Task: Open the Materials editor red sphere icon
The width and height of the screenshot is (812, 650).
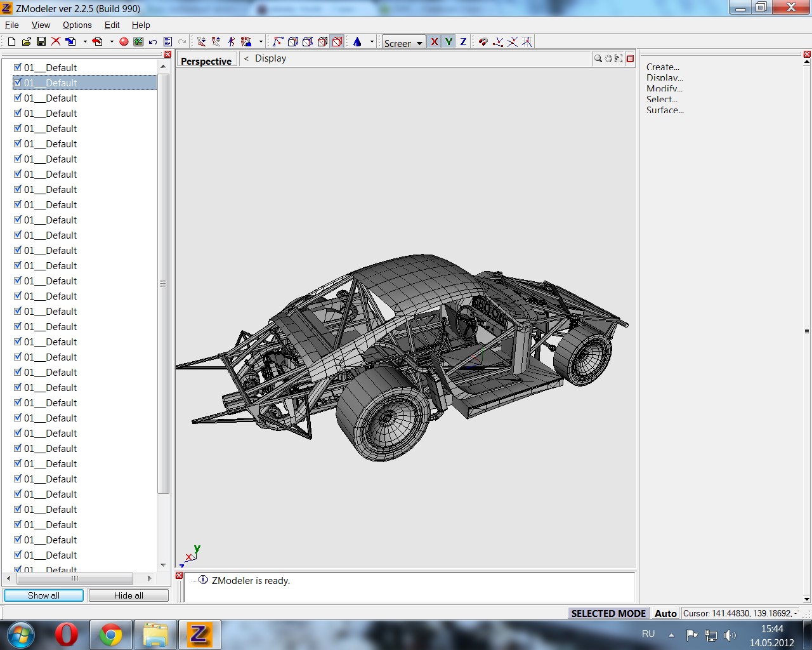Action: tap(124, 42)
